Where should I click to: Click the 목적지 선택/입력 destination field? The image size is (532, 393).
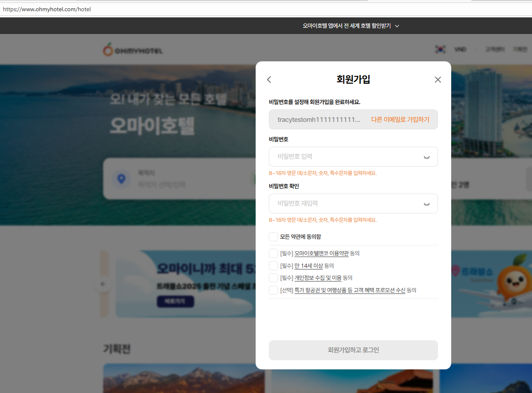point(162,185)
